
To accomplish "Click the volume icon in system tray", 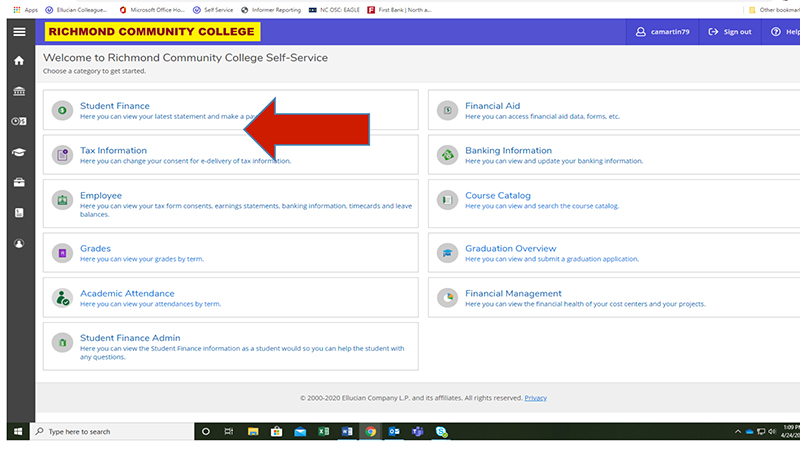I will (772, 432).
